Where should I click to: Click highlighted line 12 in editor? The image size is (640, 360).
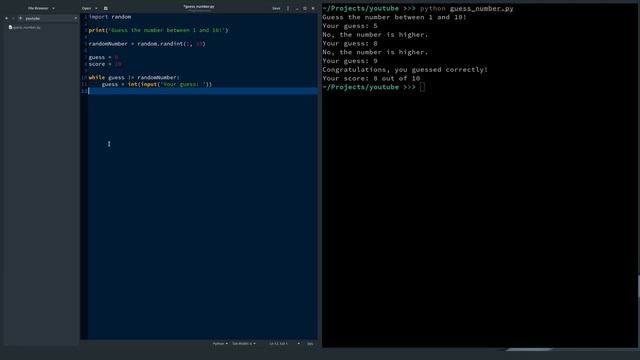click(x=202, y=91)
